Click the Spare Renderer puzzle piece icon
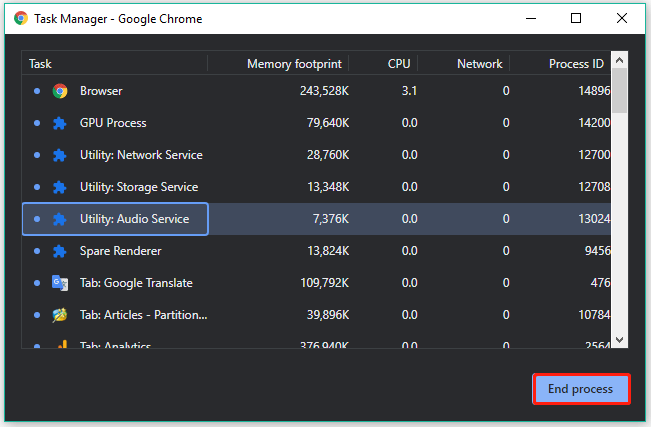651x427 pixels. 60,251
